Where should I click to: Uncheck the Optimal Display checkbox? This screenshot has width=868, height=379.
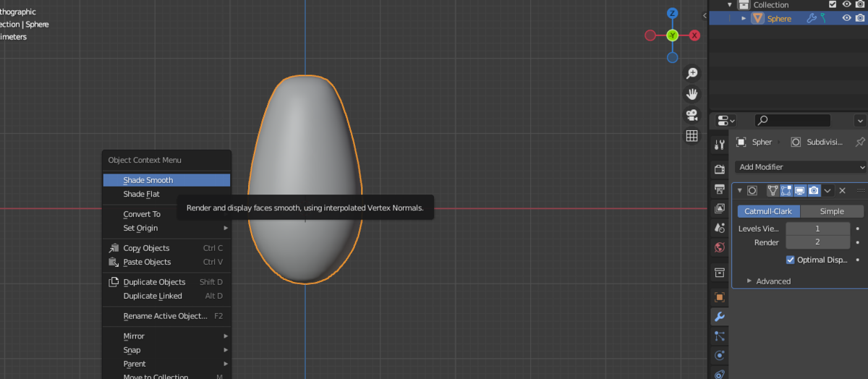tap(790, 260)
